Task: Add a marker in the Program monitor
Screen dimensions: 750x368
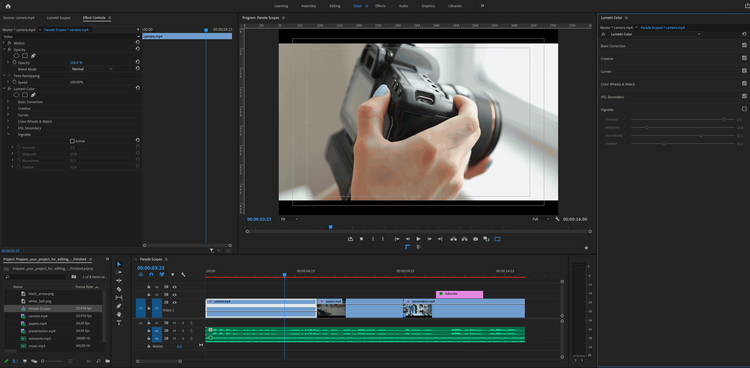Action: pos(362,239)
